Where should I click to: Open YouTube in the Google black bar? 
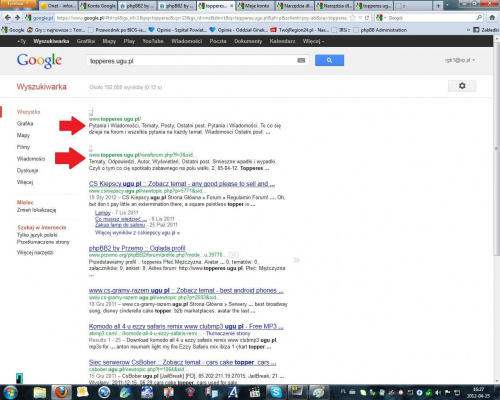pyautogui.click(x=153, y=41)
